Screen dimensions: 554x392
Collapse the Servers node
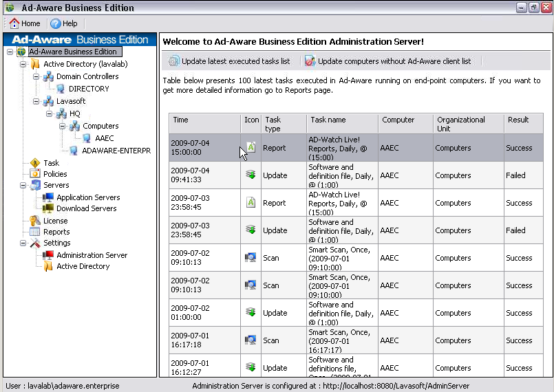click(23, 185)
